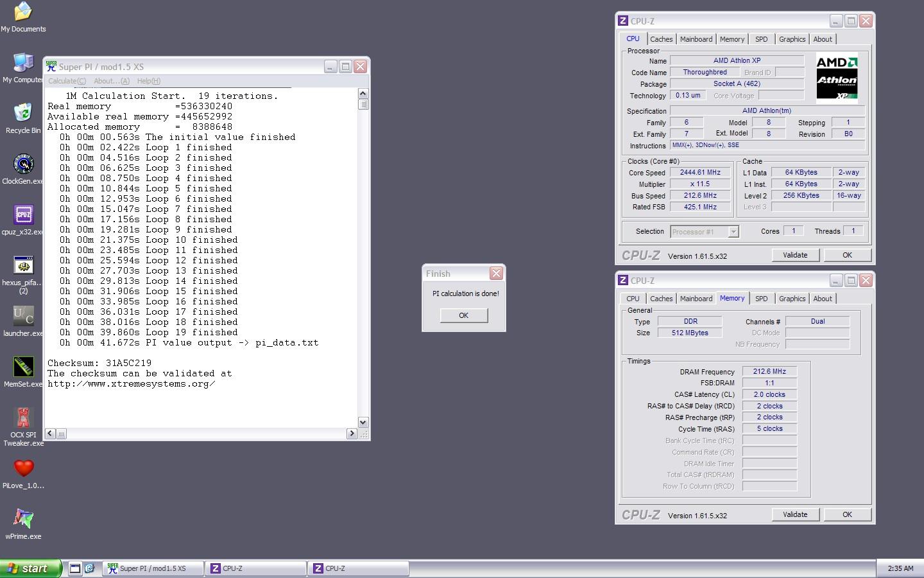
Task: Maximize the Super PI window
Action: (x=345, y=66)
